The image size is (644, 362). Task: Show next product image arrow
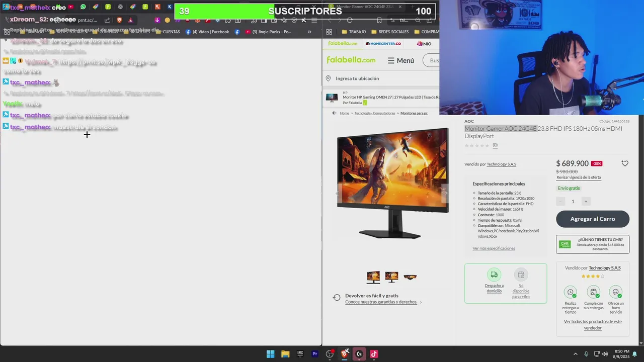[445, 193]
